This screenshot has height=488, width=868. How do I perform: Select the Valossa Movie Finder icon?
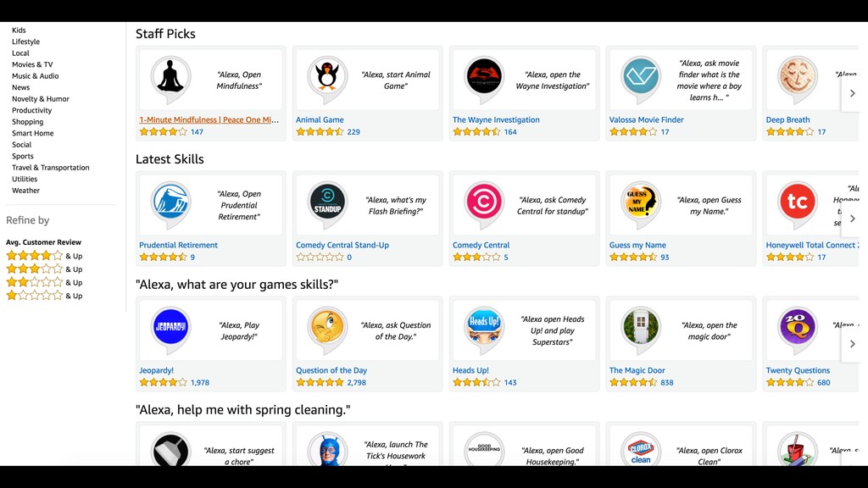tap(641, 78)
